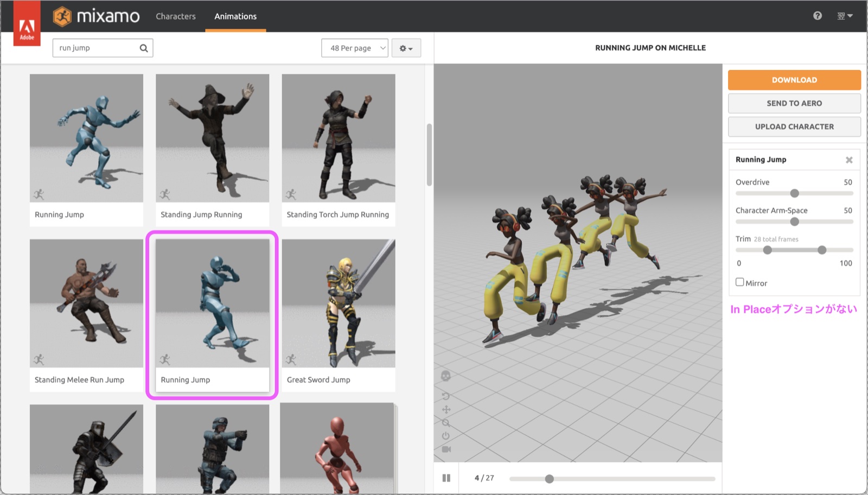Click the reset camera power icon
This screenshot has height=495, width=868.
pyautogui.click(x=445, y=436)
